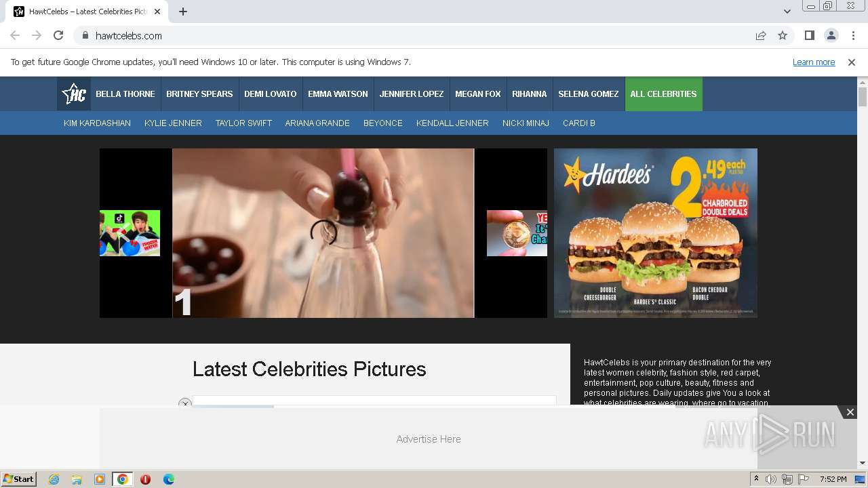The height and width of the screenshot is (488, 868).
Task: Open Windows Media Player from taskbar
Action: tap(100, 479)
